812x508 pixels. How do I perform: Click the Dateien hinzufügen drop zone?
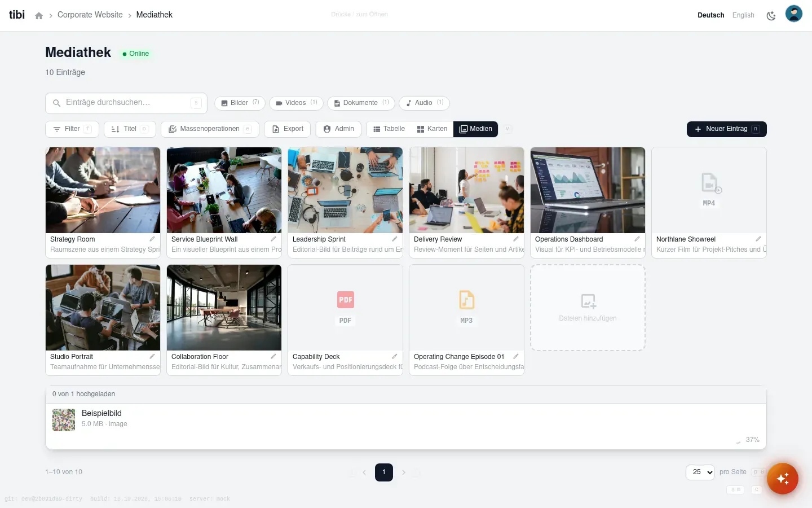tap(588, 308)
